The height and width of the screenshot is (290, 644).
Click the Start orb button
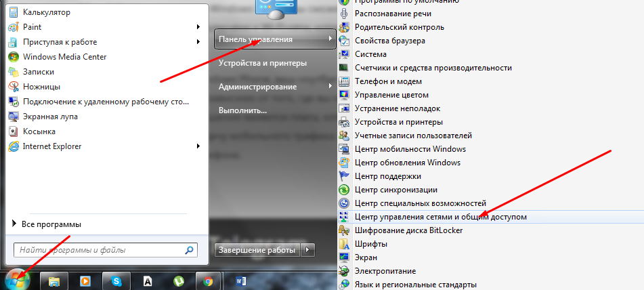17,281
